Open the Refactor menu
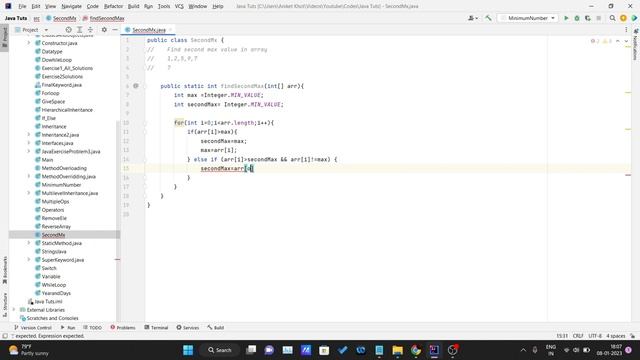Screen dimensions: 640x360 (x=113, y=6)
